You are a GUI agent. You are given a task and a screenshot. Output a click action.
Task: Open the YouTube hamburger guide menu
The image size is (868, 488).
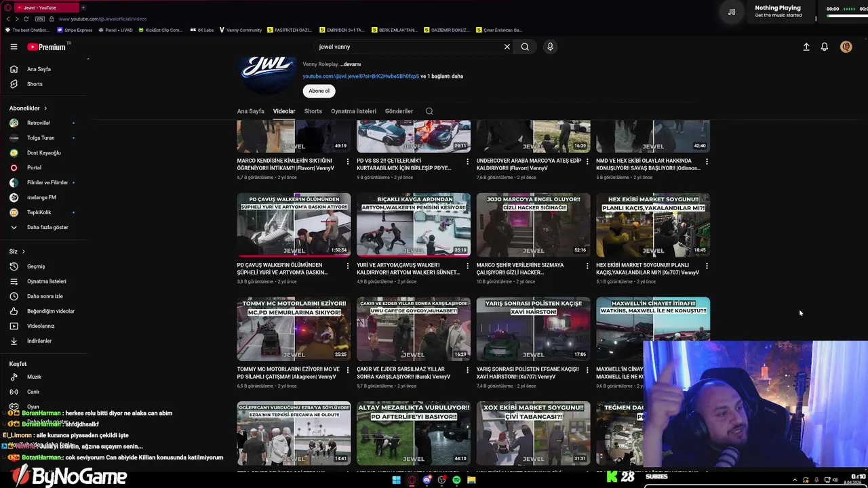point(14,47)
